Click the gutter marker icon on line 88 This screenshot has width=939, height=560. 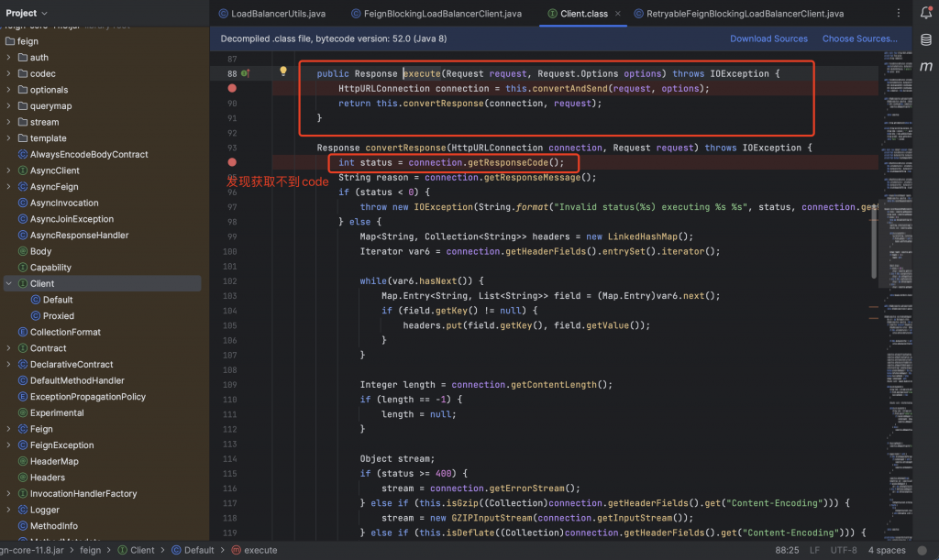tap(245, 73)
